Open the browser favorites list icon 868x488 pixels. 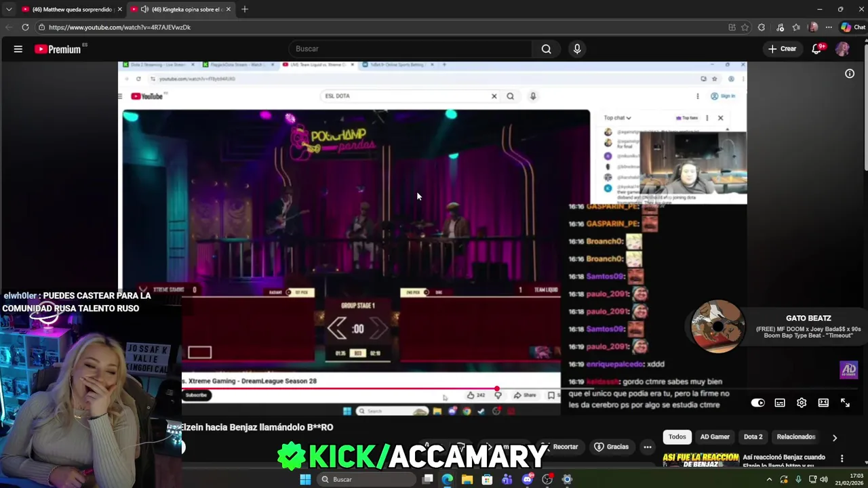796,27
